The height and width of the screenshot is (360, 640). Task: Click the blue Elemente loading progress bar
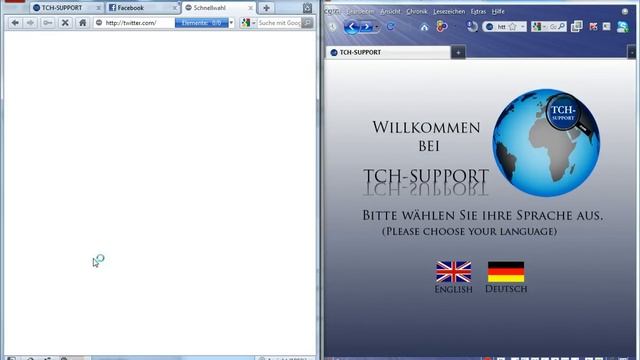[x=202, y=23]
